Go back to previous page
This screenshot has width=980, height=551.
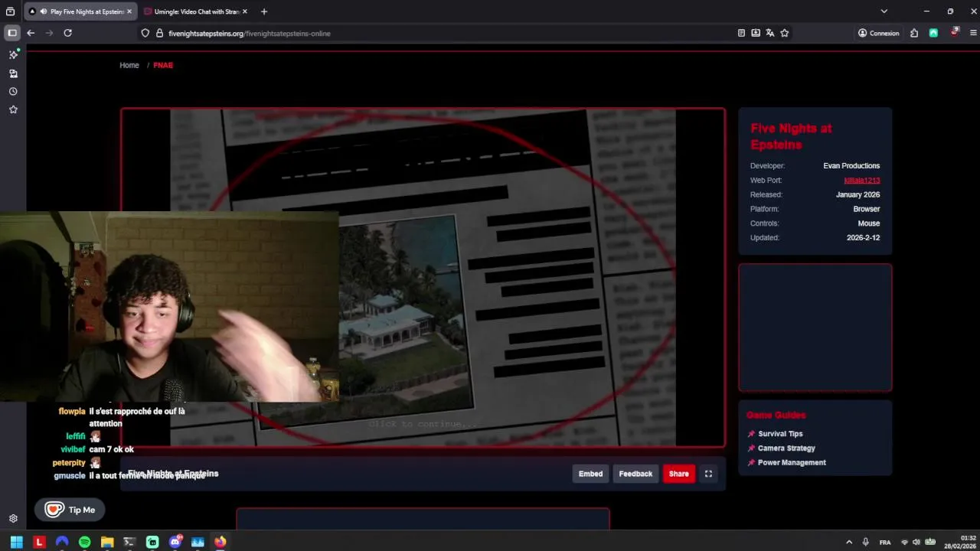pos(31,33)
